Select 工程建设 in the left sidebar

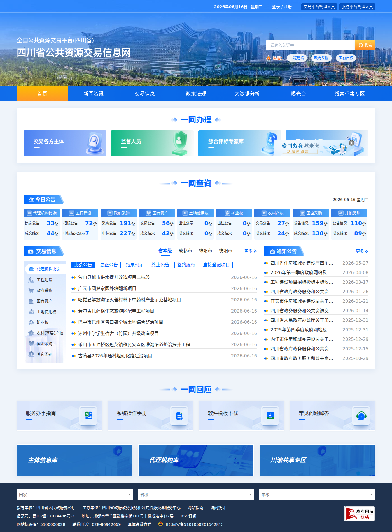pos(41,280)
